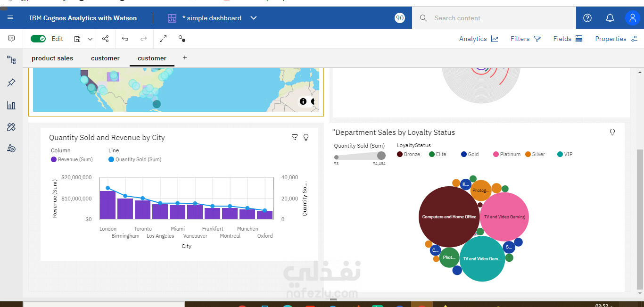Expand the save options dropdown arrow
This screenshot has height=307, width=644.
[x=90, y=39]
